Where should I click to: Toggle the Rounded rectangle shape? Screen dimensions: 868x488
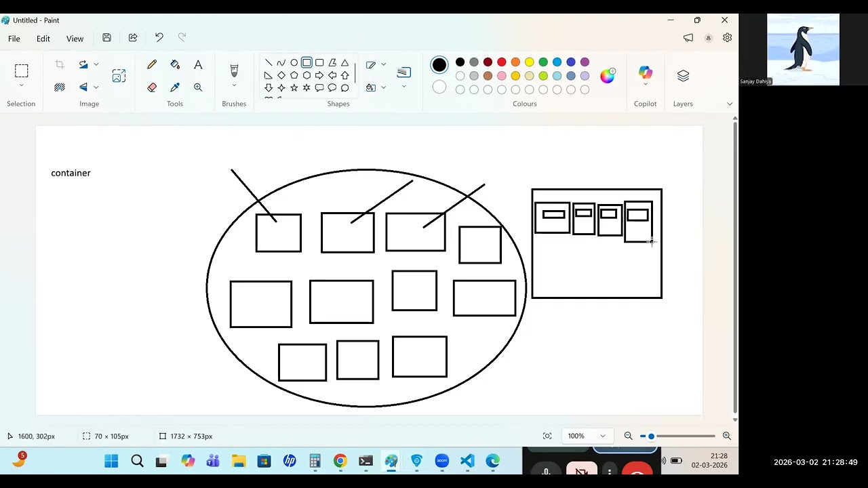[319, 62]
